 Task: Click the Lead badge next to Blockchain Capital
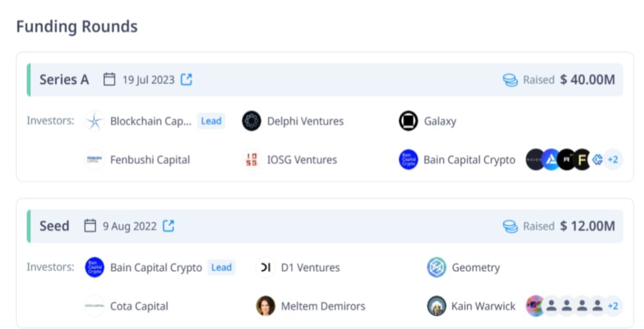click(x=211, y=121)
